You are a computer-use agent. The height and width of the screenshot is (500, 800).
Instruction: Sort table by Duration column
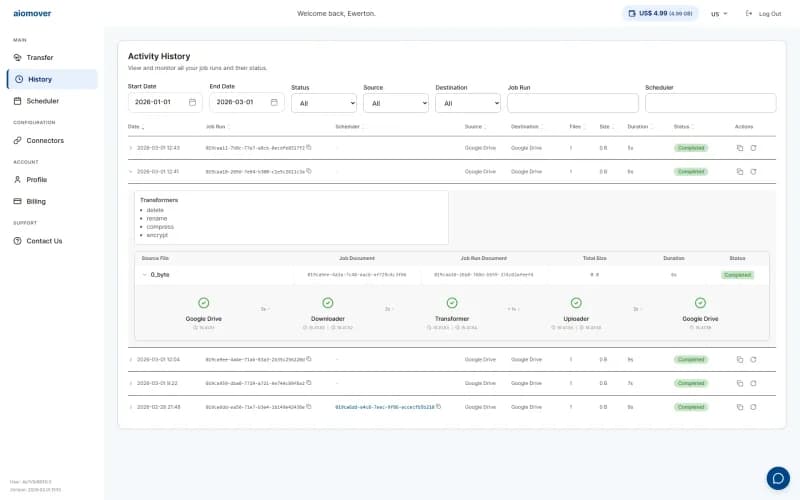click(x=639, y=127)
